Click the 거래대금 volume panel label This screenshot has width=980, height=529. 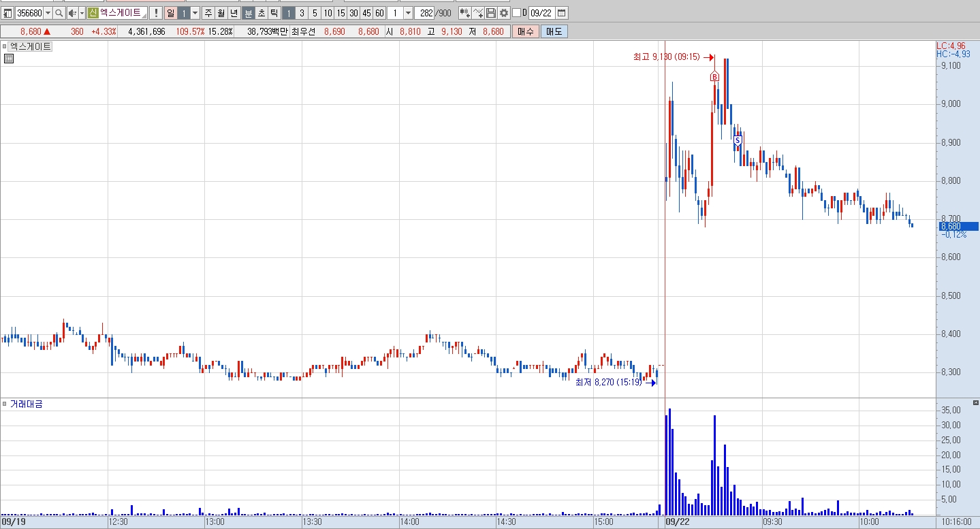click(x=27, y=404)
